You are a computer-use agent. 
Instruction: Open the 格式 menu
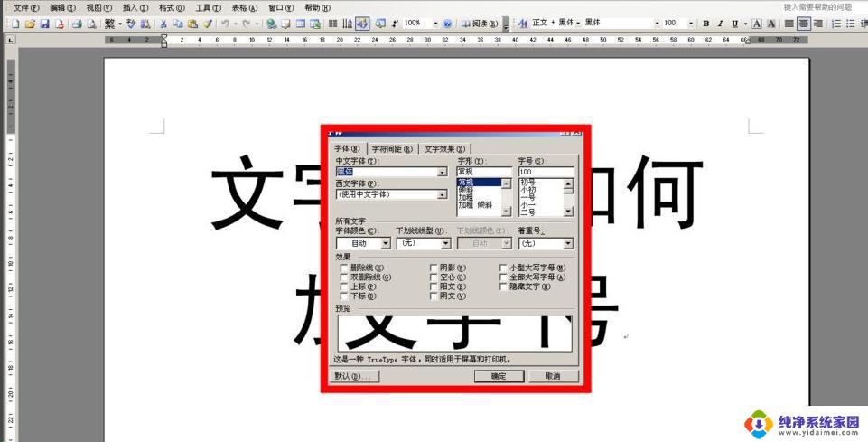tap(172, 8)
